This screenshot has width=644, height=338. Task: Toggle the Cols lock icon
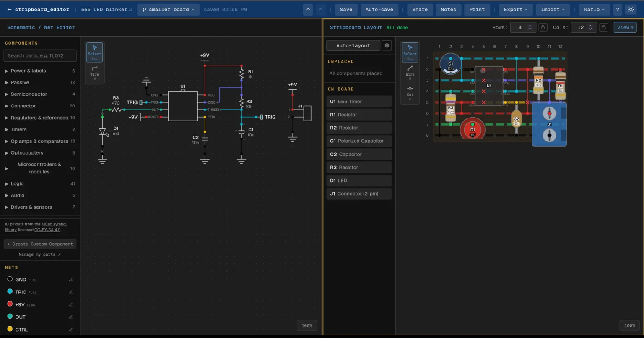(604, 27)
